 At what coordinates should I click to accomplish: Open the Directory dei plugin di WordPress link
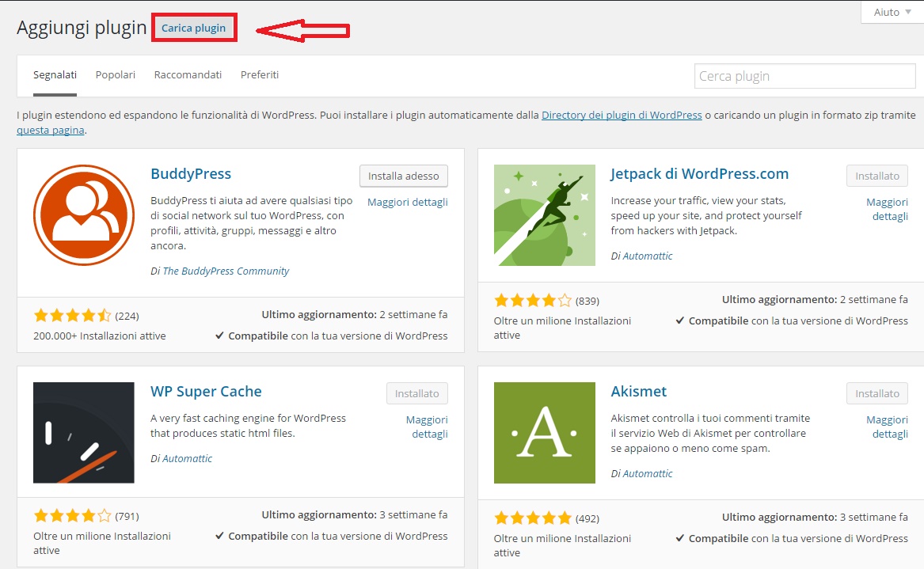(622, 115)
